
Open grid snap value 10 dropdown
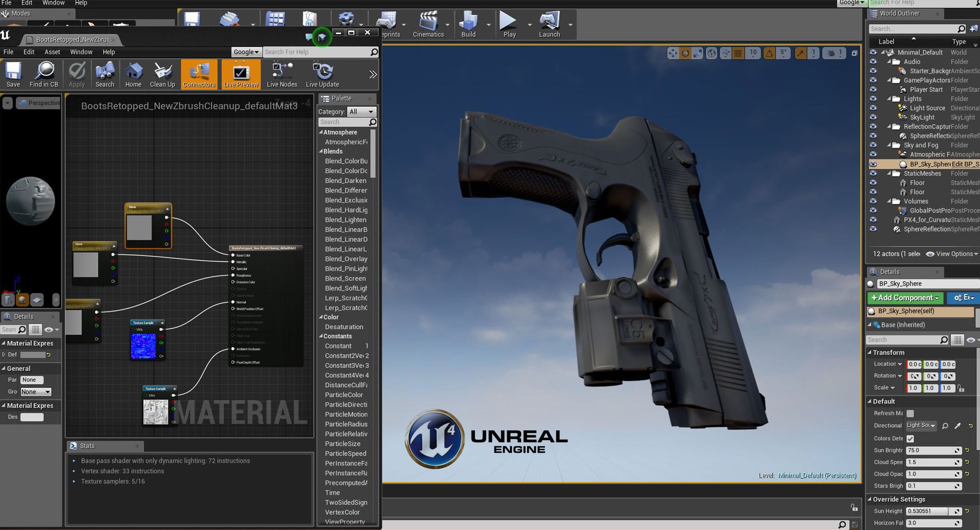point(753,53)
